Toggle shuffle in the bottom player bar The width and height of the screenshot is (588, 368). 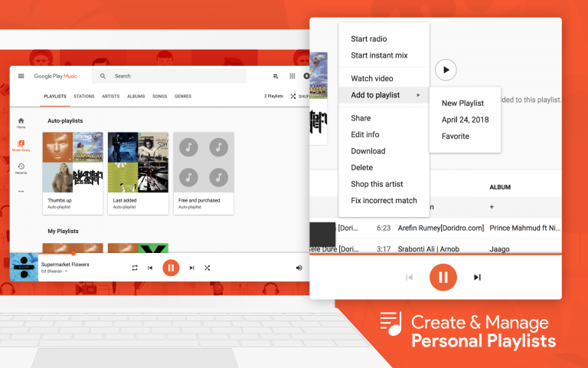pyautogui.click(x=207, y=268)
